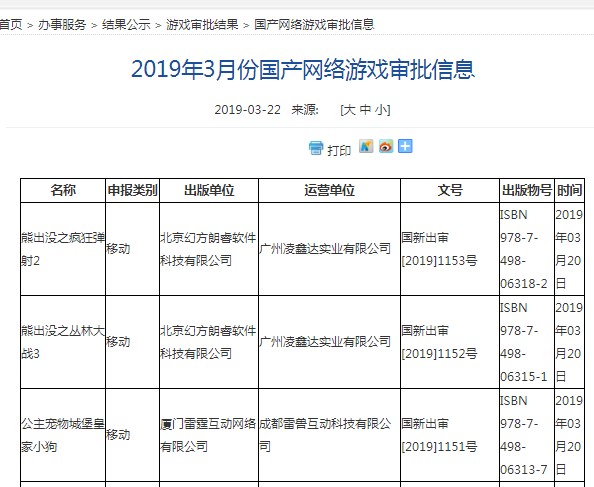Click date cell in 丛林大战3 row
594x487 pixels.
tap(569, 342)
